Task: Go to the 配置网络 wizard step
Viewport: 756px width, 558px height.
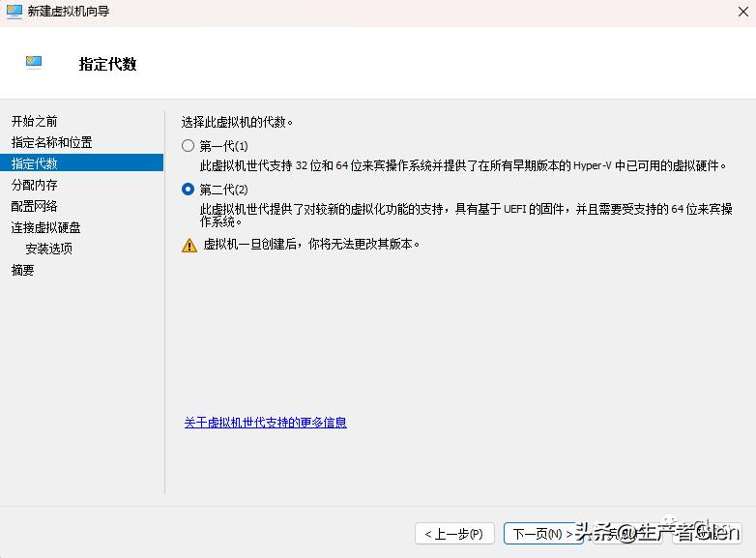Action: click(x=34, y=206)
